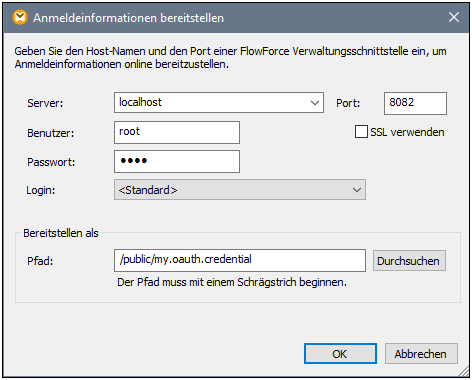Click the dialog resize grip corner
This screenshot has height=380, width=472.
click(x=464, y=372)
